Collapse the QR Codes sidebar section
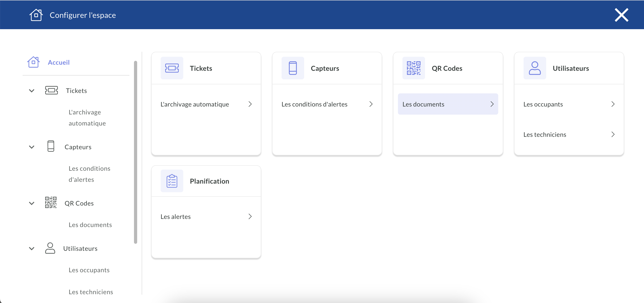Image resolution: width=644 pixels, height=303 pixels. click(x=31, y=203)
